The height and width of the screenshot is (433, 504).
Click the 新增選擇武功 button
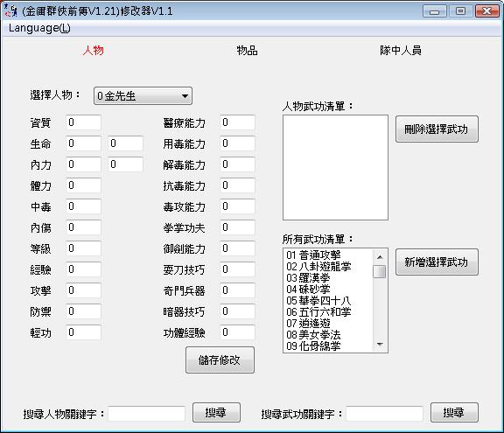click(437, 262)
